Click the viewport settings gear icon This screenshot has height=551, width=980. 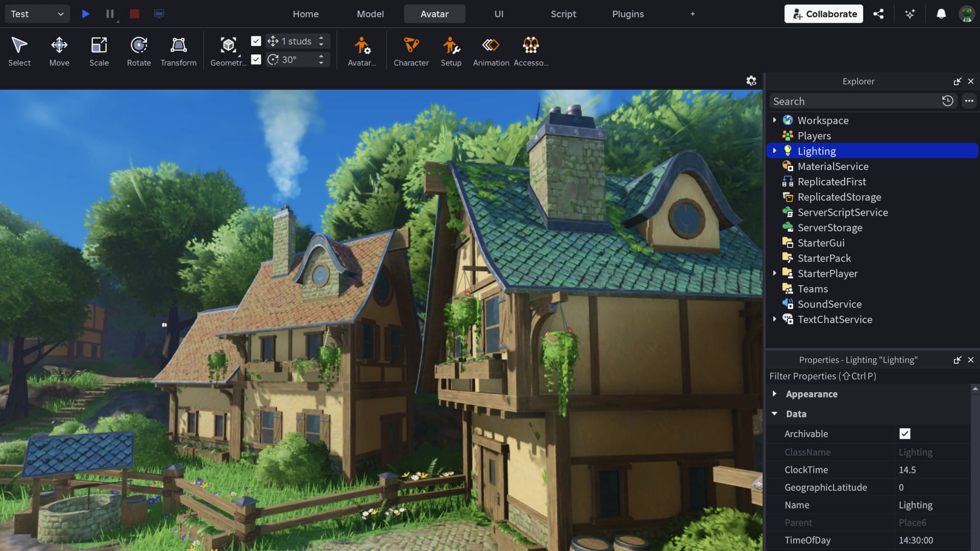(x=751, y=81)
